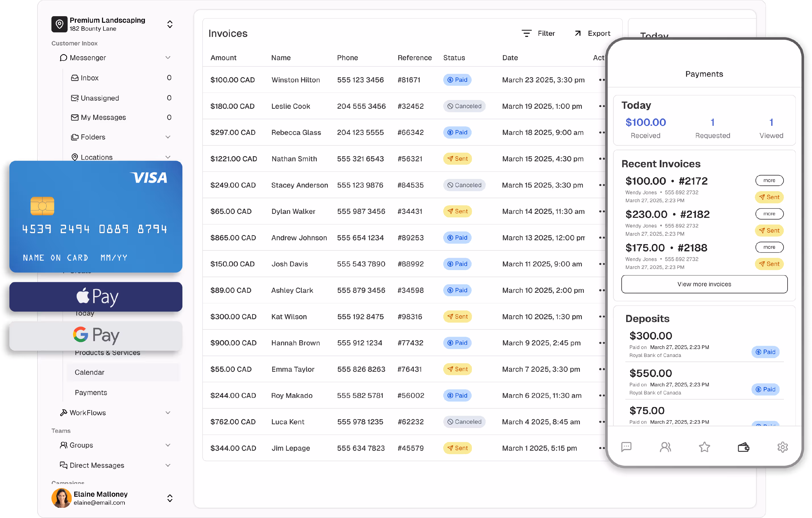Click the amount $244.00 CAD
The height and width of the screenshot is (518, 812).
coord(233,395)
